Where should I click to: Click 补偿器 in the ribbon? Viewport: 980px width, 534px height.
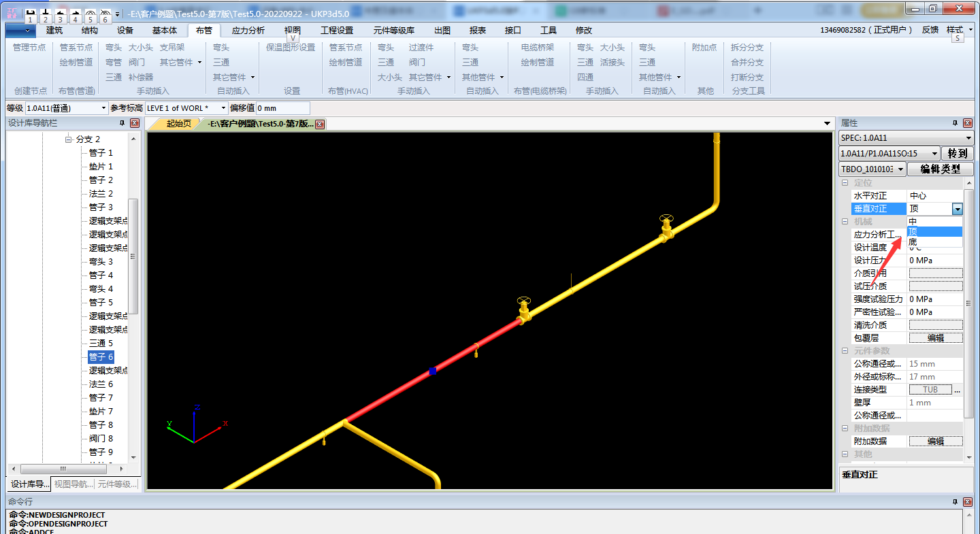coord(141,78)
